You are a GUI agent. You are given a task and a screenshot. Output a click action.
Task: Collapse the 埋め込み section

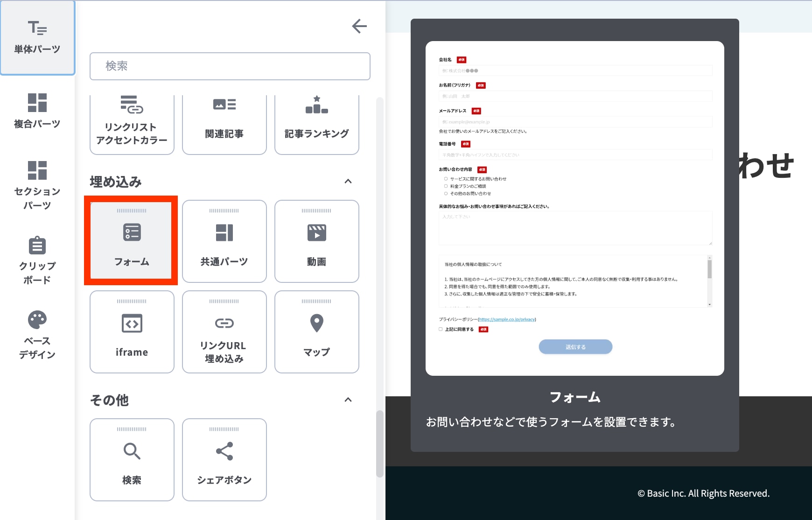[x=348, y=182]
